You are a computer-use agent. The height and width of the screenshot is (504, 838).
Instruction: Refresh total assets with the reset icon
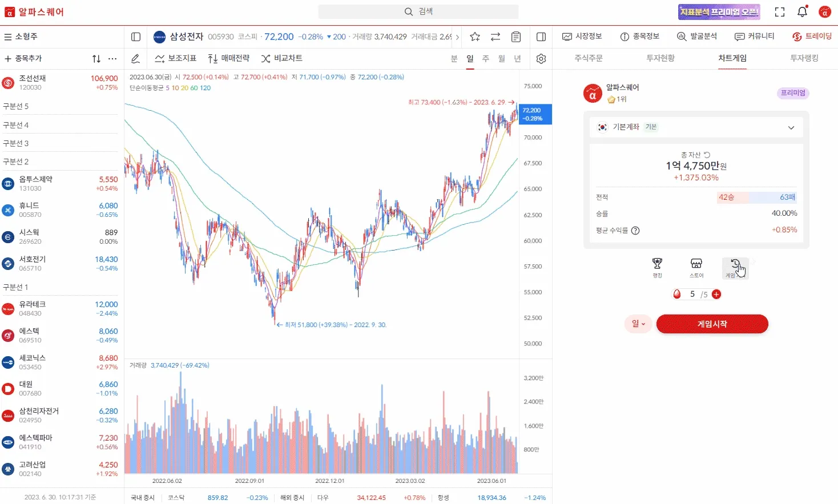tap(707, 155)
